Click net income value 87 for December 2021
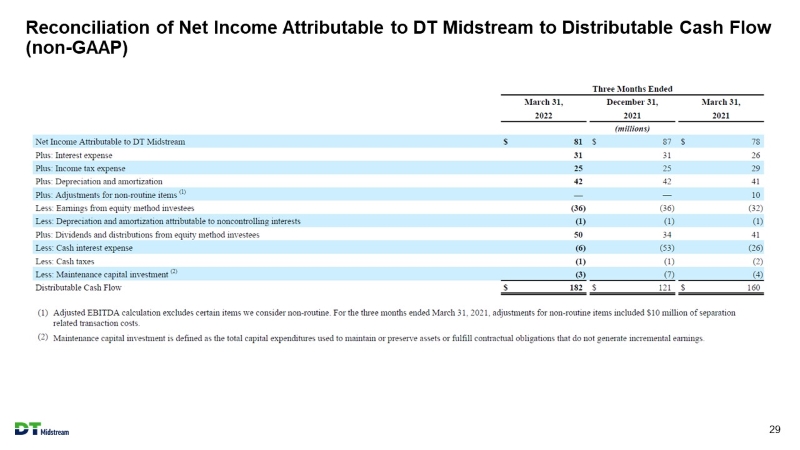The image size is (800, 450). pos(666,142)
